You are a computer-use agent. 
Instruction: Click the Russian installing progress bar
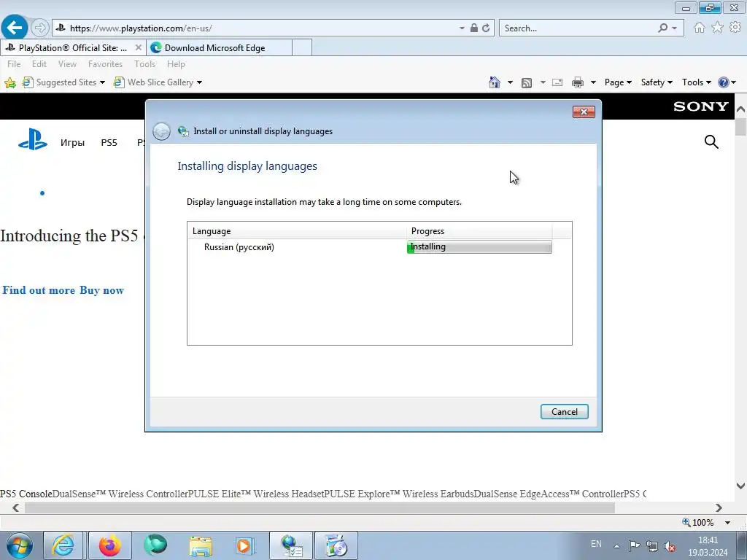tap(479, 246)
